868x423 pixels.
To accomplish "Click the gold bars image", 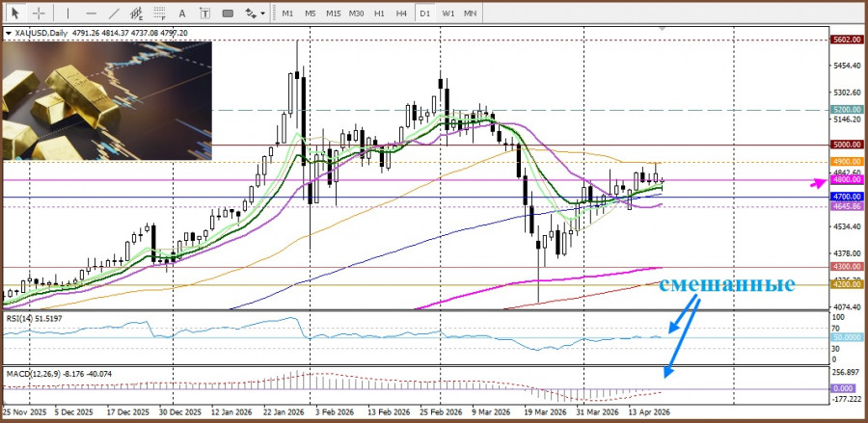I will coord(106,100).
